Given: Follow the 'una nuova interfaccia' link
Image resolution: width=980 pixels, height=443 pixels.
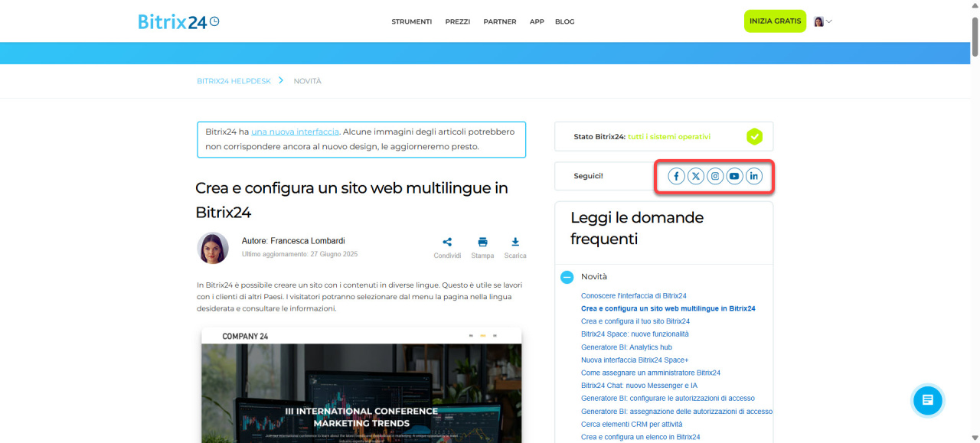Looking at the screenshot, I should pos(295,132).
